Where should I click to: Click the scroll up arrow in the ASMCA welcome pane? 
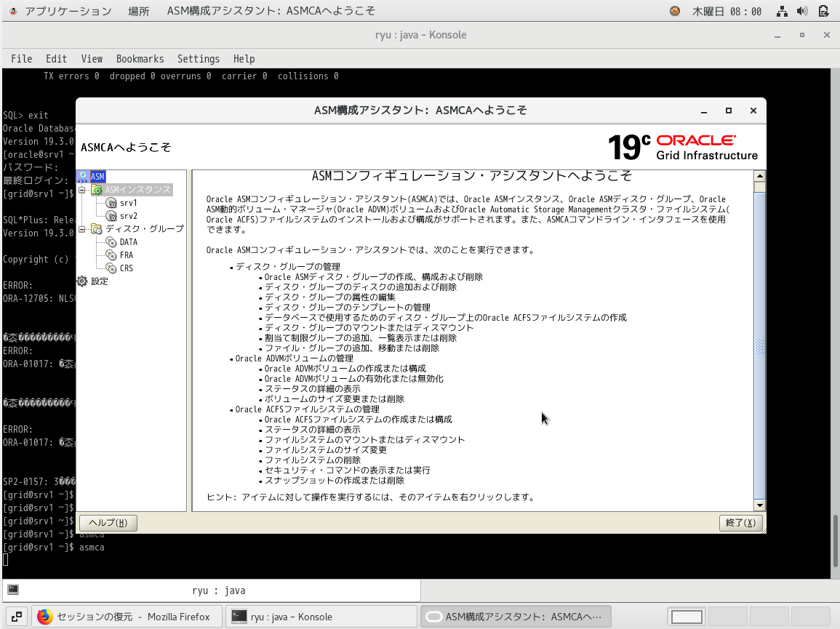point(759,176)
